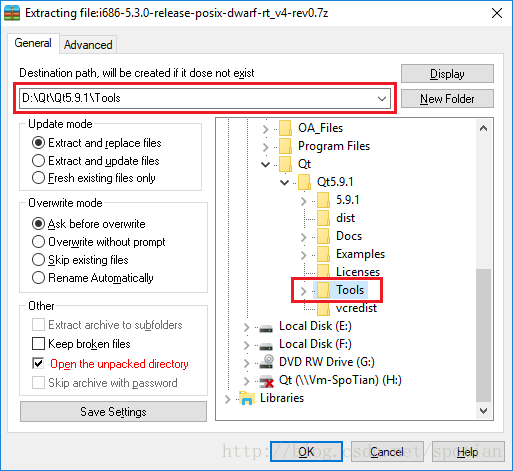
Task: Uncheck Open the unpacked directory
Action: pos(38,363)
